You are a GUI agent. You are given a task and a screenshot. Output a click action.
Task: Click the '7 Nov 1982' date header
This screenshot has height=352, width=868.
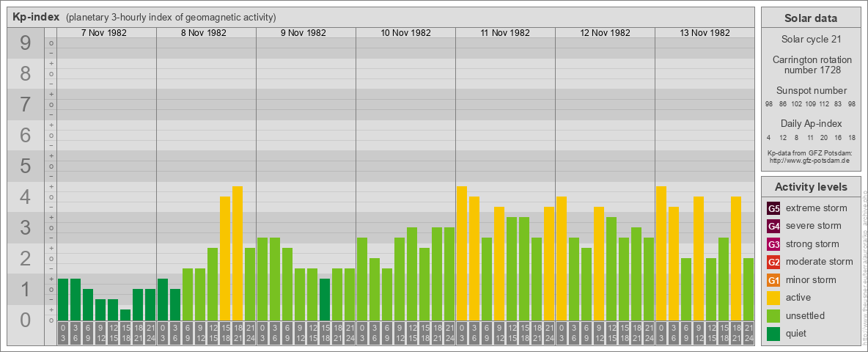coord(104,33)
